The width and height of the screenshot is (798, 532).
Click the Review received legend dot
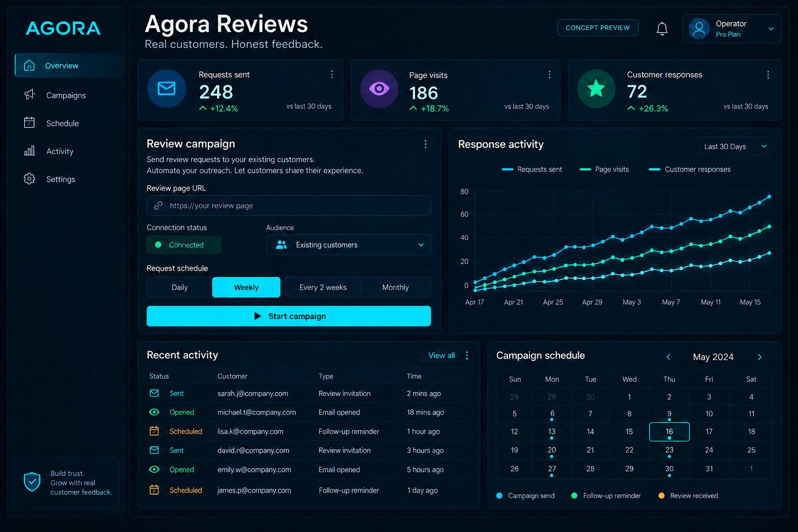click(661, 496)
